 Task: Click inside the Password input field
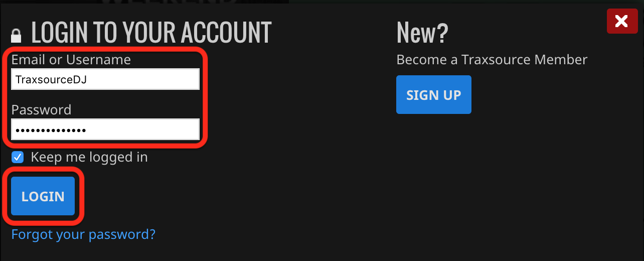point(105,129)
